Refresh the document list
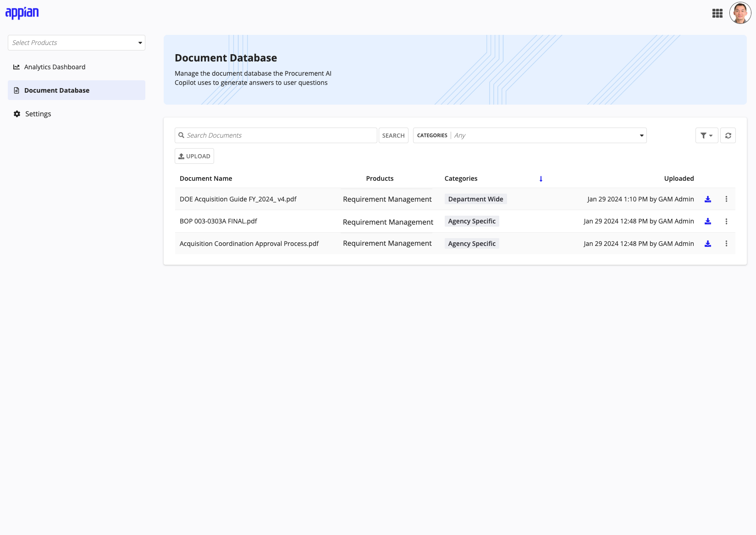 [728, 135]
